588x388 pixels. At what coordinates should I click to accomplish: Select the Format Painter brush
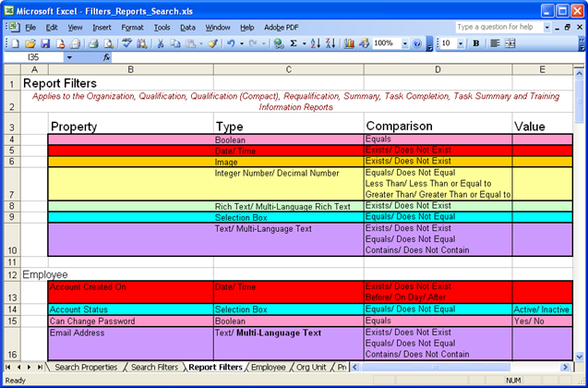pos(213,43)
